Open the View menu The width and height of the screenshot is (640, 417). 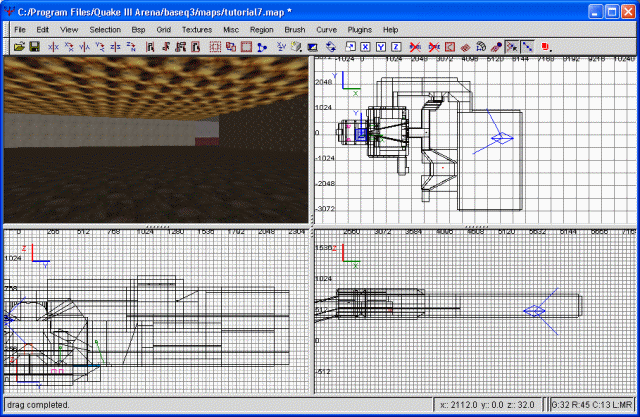click(x=69, y=29)
